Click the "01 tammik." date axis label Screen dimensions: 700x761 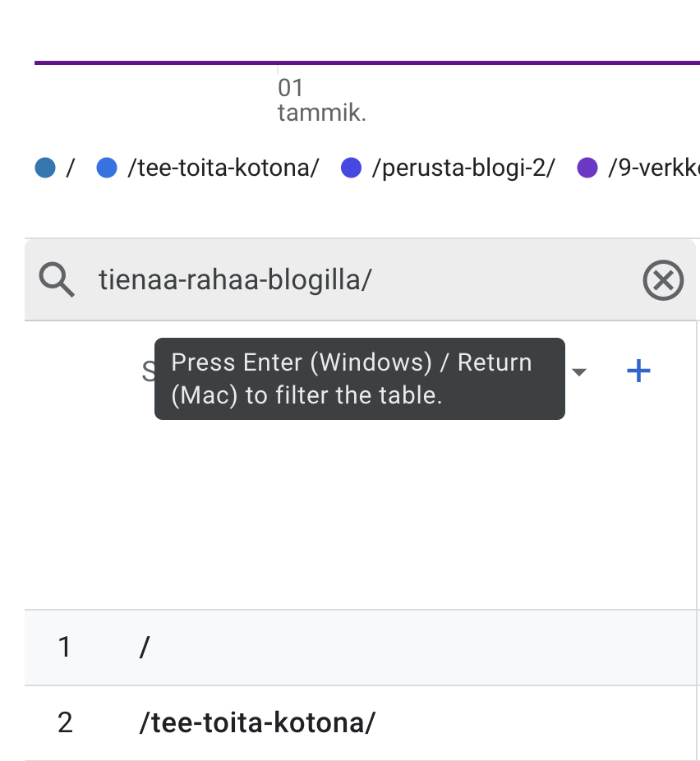point(320,100)
